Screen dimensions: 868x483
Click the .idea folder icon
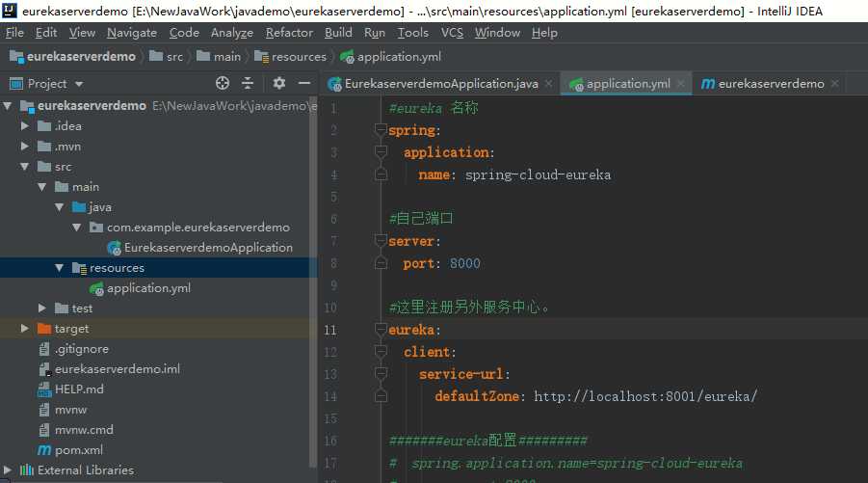pos(44,126)
